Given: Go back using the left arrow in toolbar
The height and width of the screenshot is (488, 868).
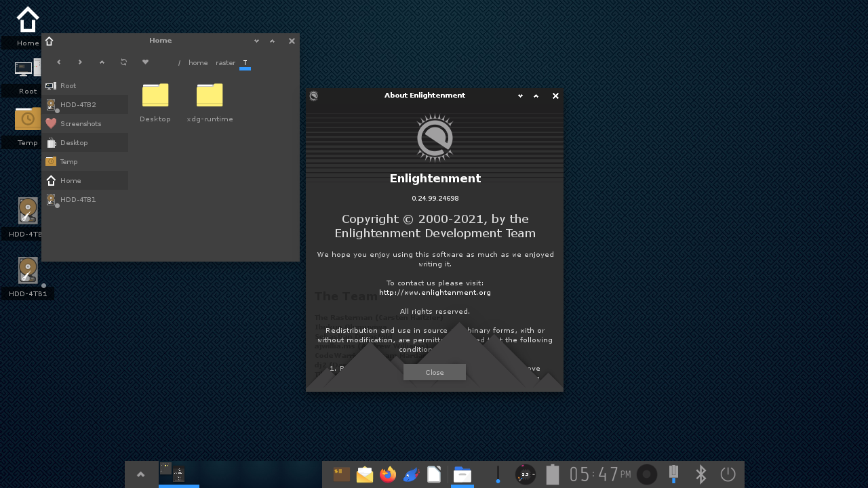Looking at the screenshot, I should click(x=58, y=62).
